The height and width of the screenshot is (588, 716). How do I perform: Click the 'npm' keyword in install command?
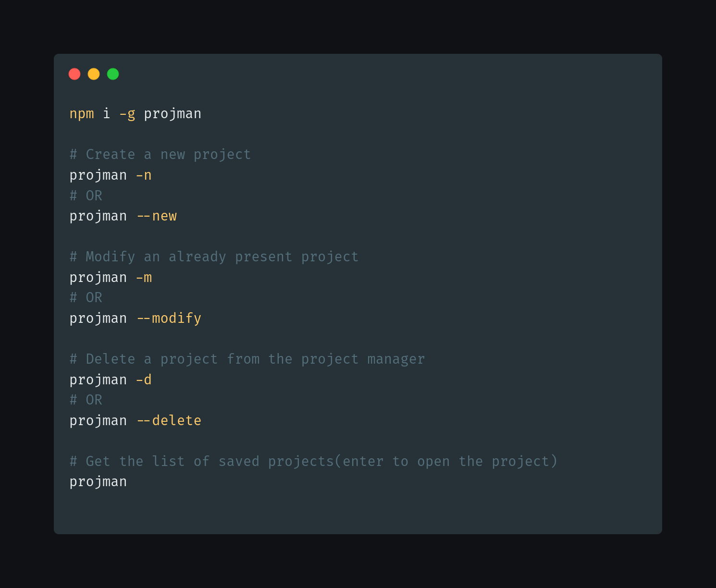82,114
